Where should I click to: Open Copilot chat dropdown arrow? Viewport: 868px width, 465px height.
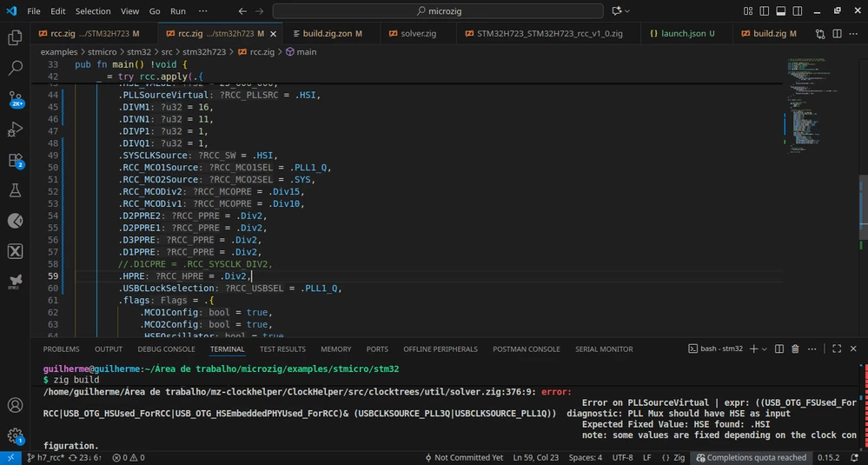tap(627, 11)
